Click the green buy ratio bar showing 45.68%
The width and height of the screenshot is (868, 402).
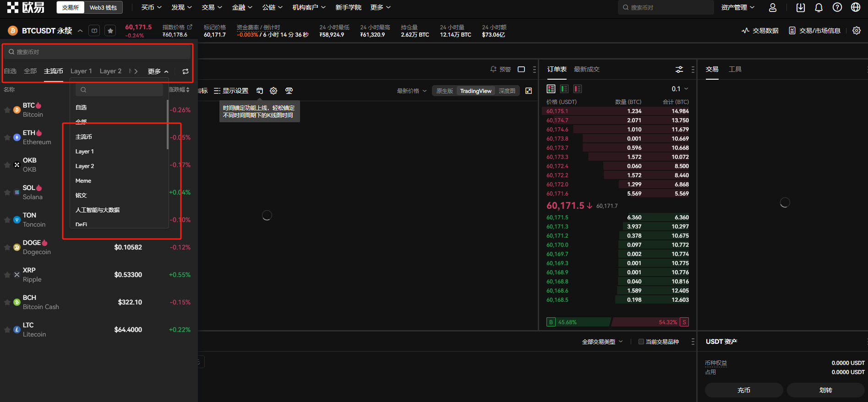pos(579,322)
